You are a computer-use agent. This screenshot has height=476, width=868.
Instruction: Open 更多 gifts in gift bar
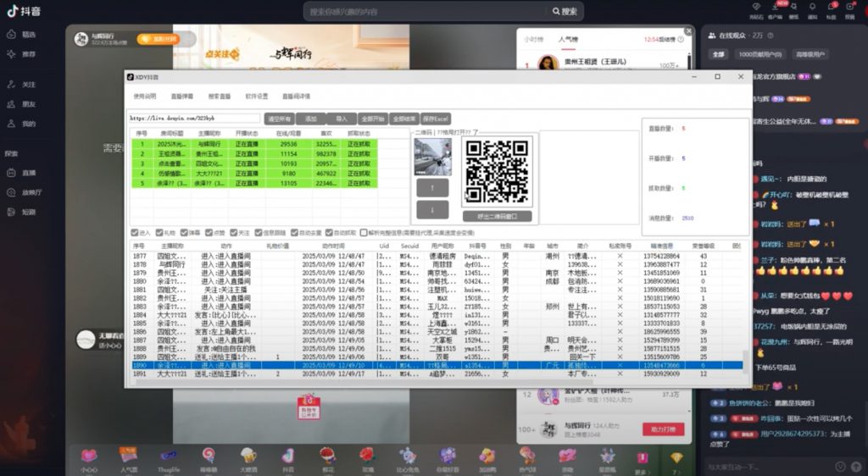click(641, 463)
